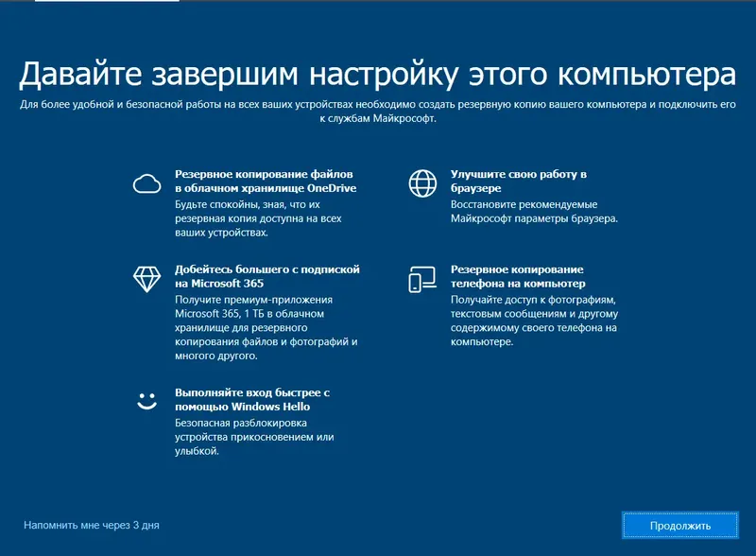Click the subtitle text about backups
The image size is (756, 556).
pyautogui.click(x=378, y=113)
